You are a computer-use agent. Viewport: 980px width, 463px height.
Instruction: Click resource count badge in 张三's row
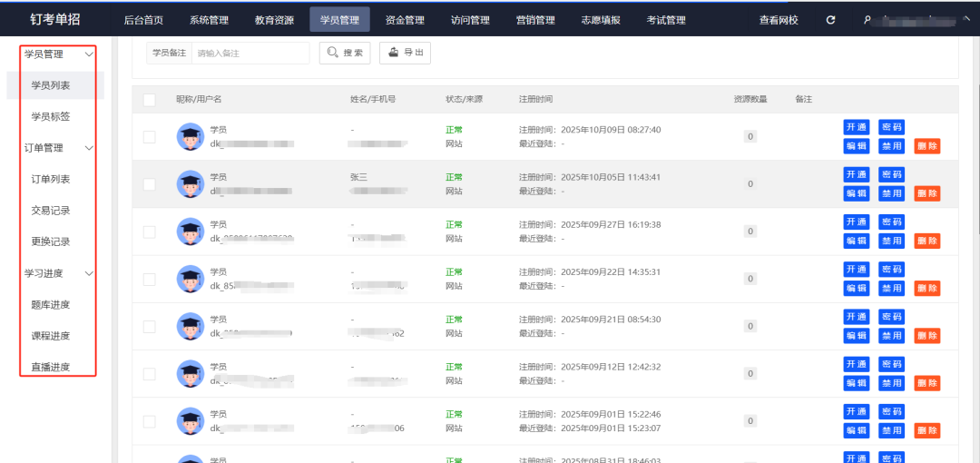click(x=750, y=184)
